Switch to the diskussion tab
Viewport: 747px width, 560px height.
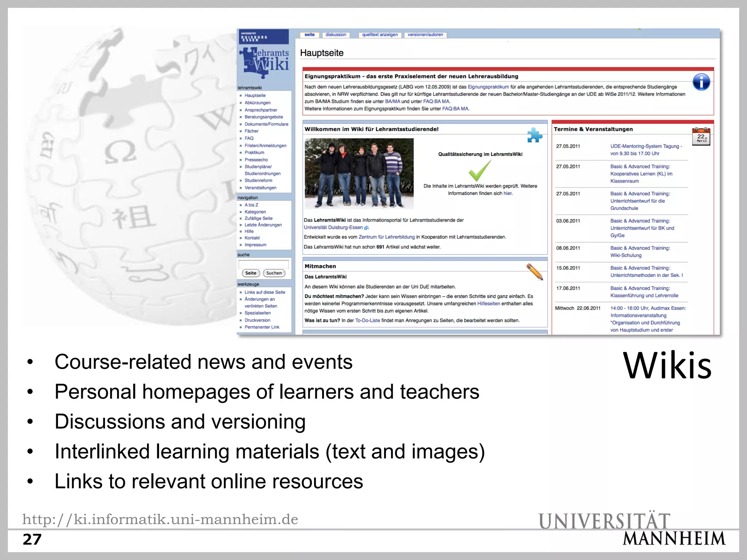point(336,35)
